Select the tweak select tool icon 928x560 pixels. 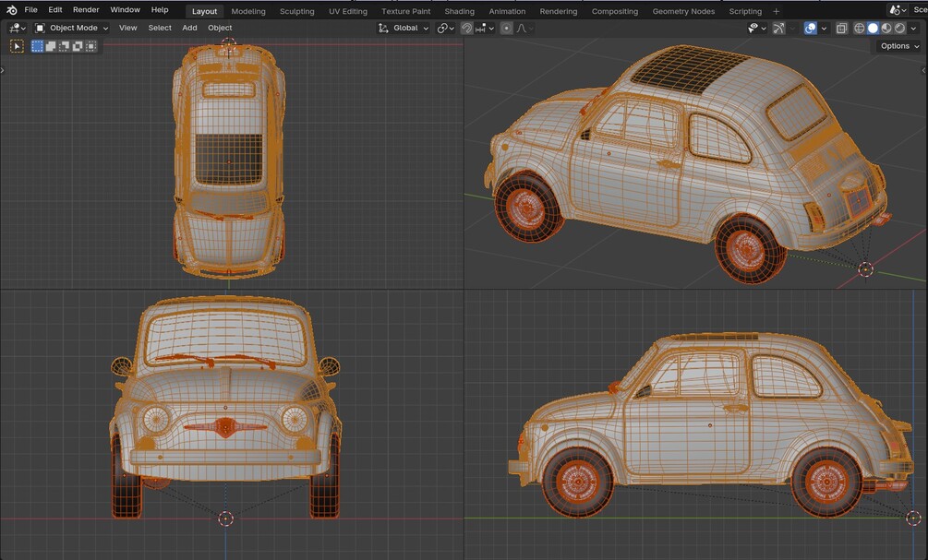(17, 46)
